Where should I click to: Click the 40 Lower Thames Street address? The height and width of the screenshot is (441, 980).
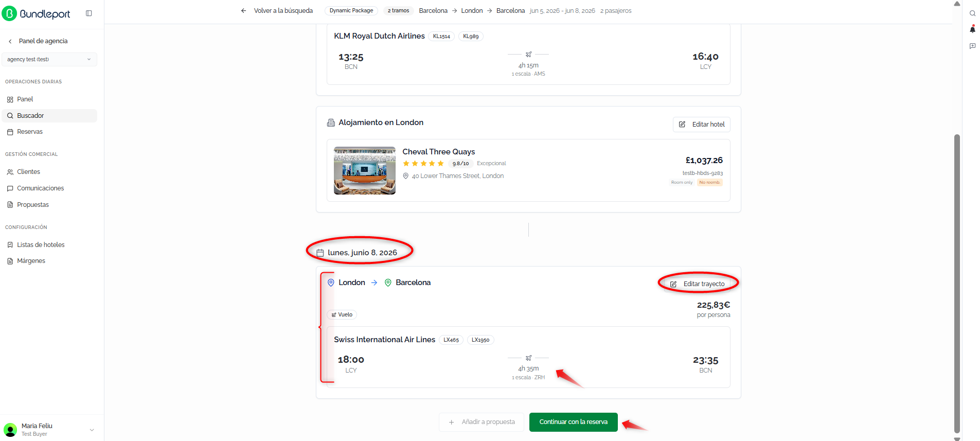tap(458, 176)
